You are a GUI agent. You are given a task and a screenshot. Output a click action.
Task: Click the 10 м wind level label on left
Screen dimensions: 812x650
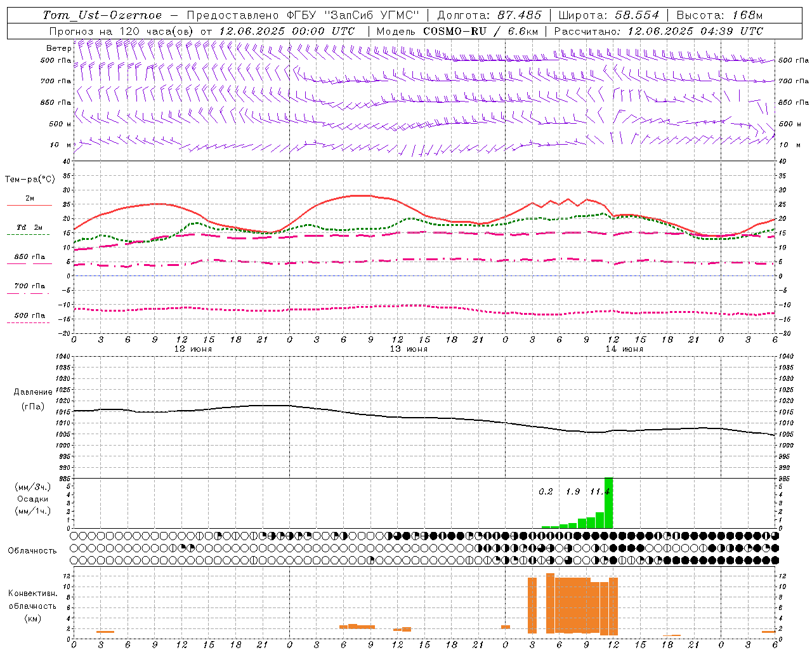pyautogui.click(x=62, y=145)
